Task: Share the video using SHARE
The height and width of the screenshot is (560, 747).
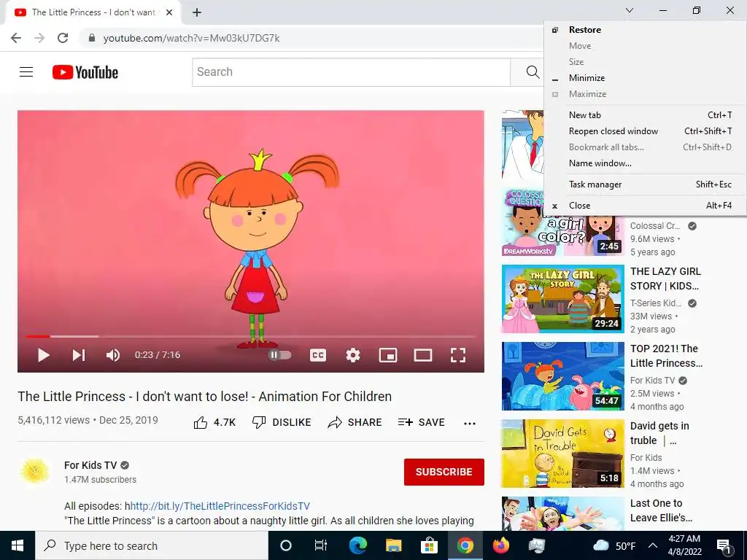Action: coord(355,422)
